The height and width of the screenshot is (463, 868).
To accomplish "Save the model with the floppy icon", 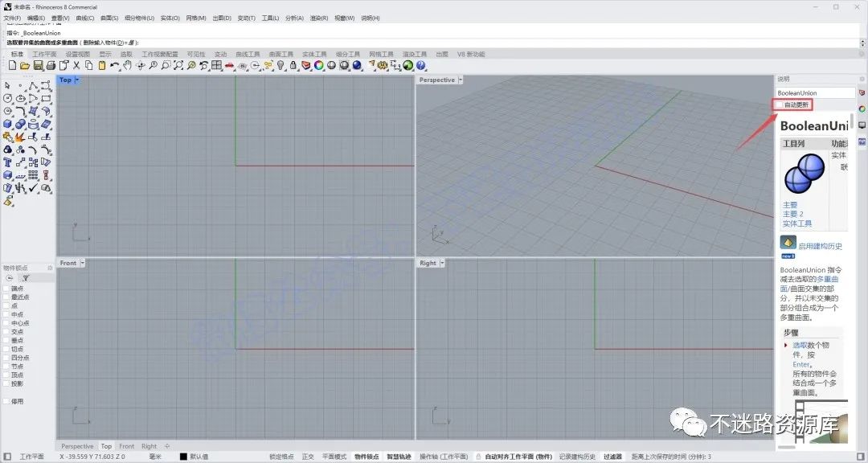I will [x=38, y=65].
